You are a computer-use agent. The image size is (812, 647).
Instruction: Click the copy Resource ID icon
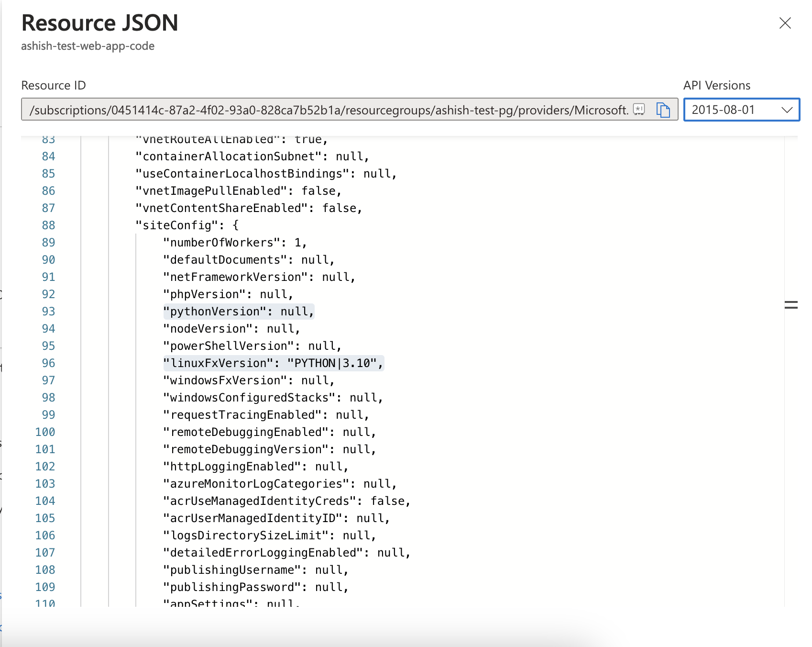(664, 110)
